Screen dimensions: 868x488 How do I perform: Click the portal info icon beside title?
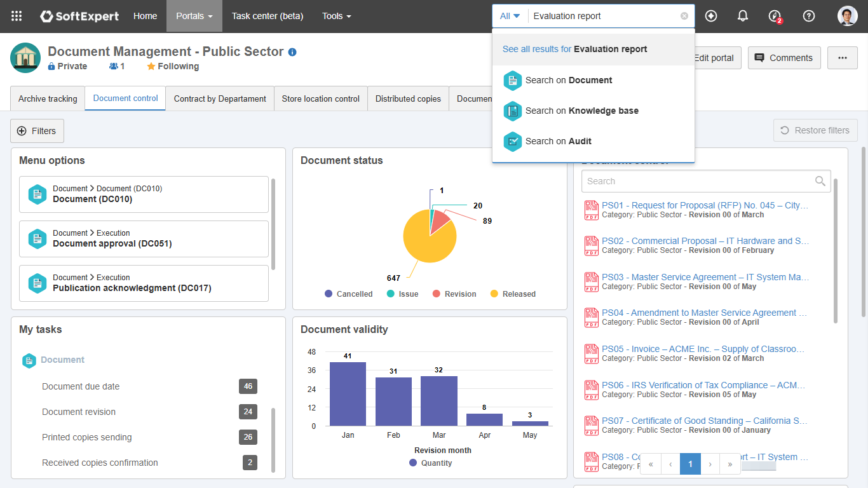coord(292,52)
